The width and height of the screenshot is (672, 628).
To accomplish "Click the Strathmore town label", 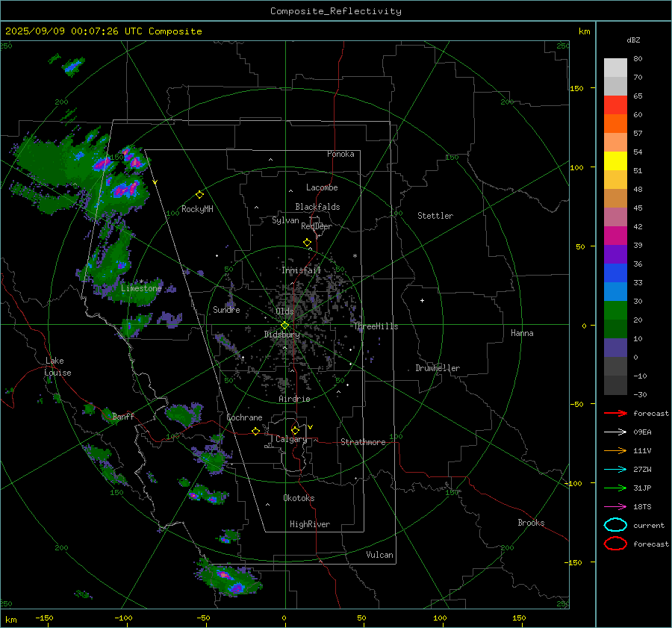I will [363, 442].
